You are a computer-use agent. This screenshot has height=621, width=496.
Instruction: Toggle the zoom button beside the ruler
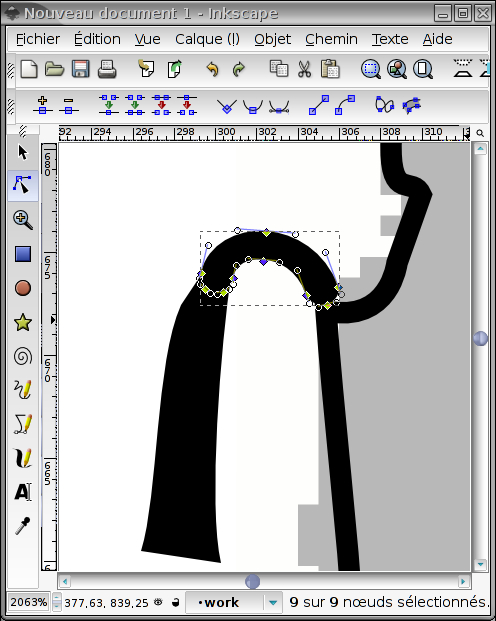(x=480, y=133)
